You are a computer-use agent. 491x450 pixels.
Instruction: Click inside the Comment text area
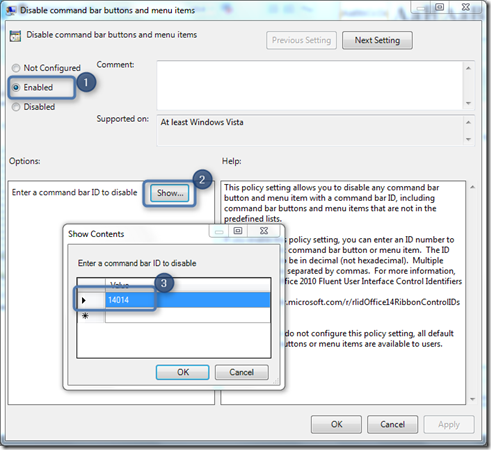310,85
